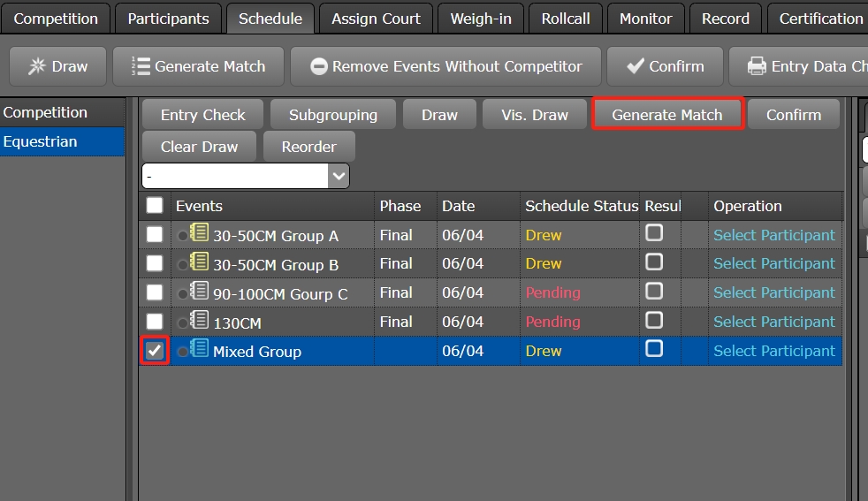Viewport: 868px width, 501px height.
Task: Click the notebook icon beside 90-100CM Gourp C
Action: coord(200,292)
